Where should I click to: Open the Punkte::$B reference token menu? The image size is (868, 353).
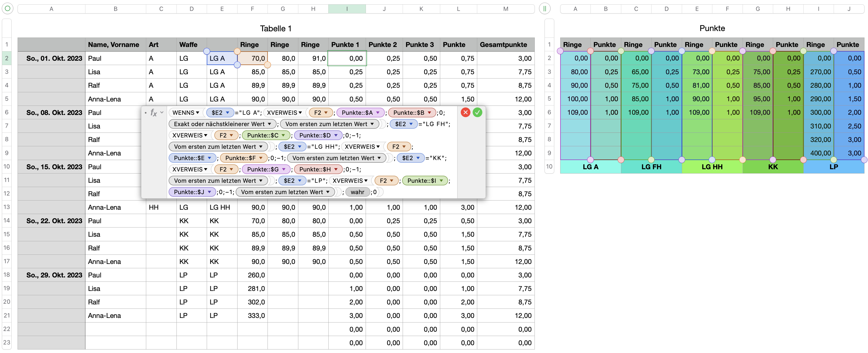[429, 113]
